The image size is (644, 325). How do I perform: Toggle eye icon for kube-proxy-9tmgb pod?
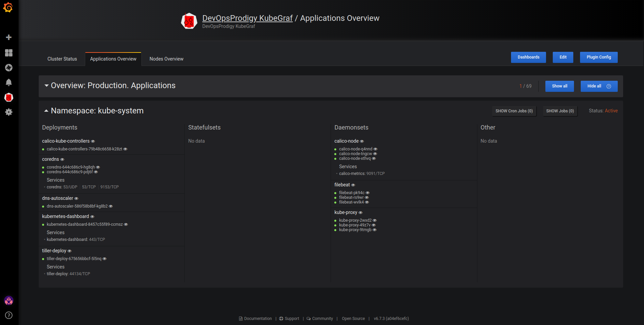(x=374, y=230)
